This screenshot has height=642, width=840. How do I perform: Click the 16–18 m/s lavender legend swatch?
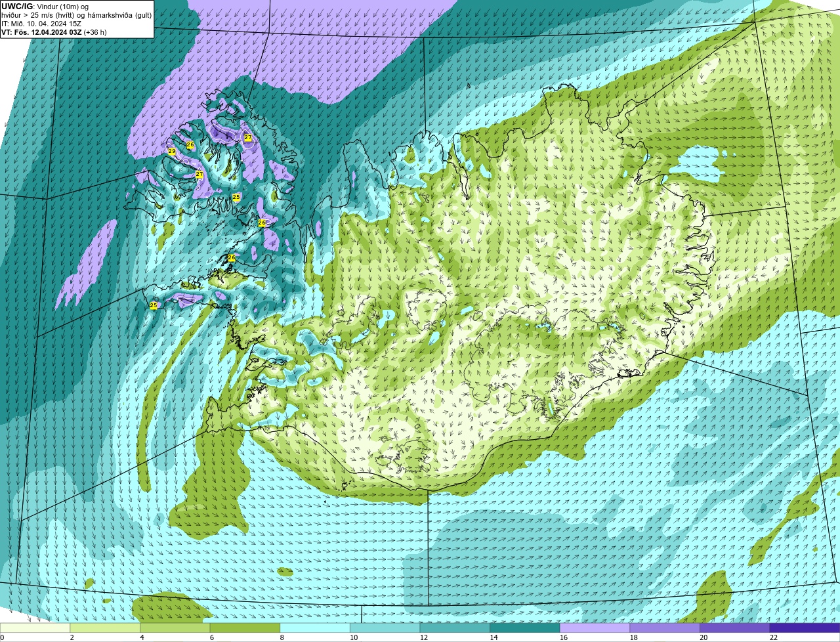[x=595, y=628]
